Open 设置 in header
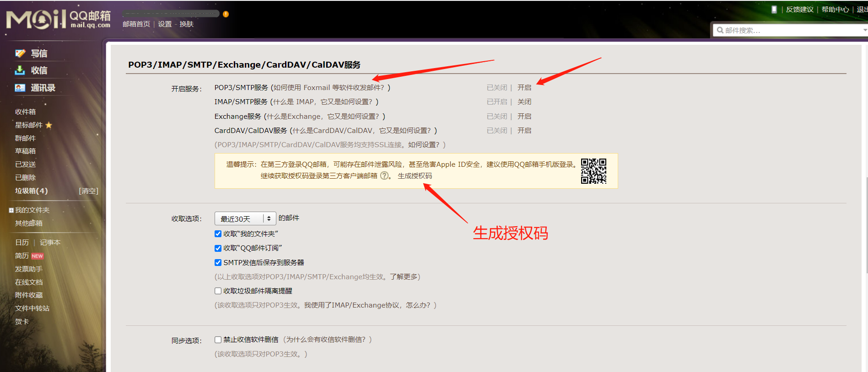This screenshot has width=868, height=372. click(165, 24)
